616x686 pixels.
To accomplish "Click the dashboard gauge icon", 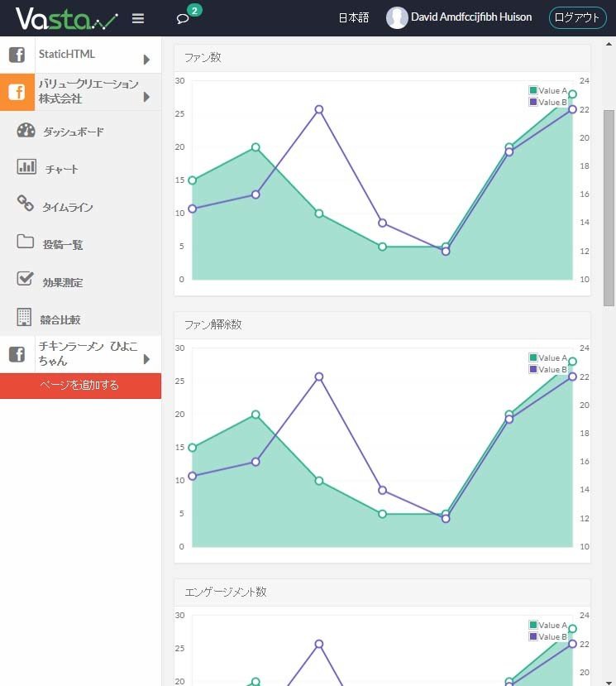I will [x=26, y=130].
